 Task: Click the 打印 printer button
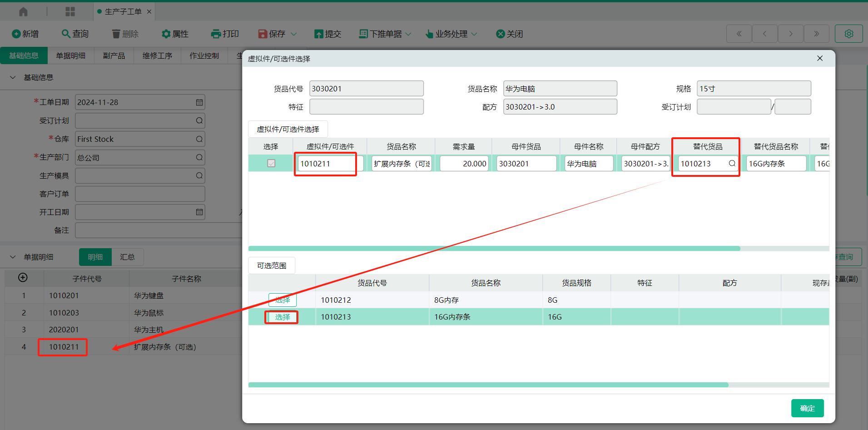[225, 34]
